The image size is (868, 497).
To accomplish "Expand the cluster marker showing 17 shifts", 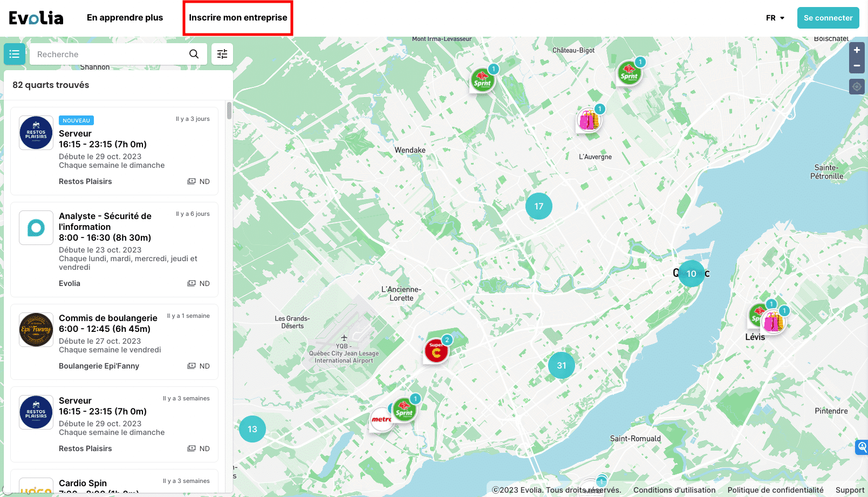I will click(x=538, y=206).
